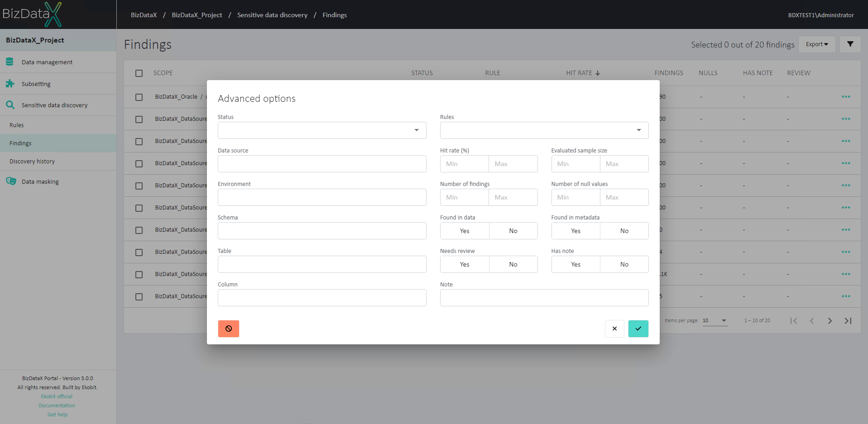Click the Note input field

544,298
